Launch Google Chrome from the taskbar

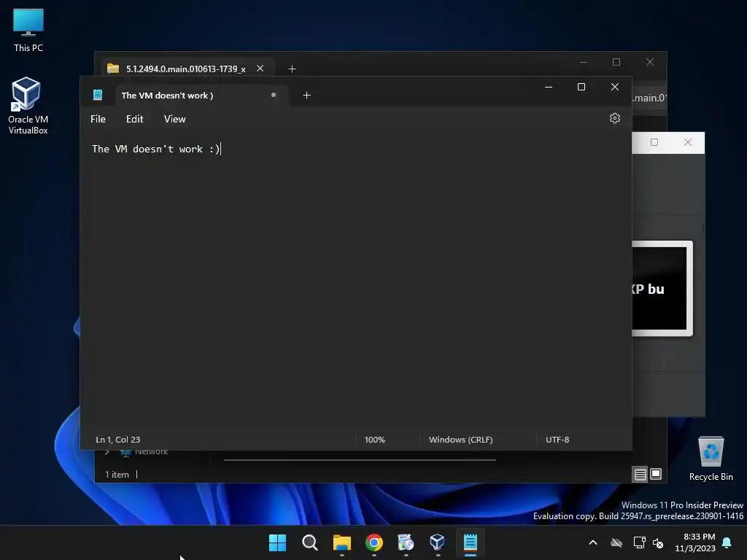374,542
